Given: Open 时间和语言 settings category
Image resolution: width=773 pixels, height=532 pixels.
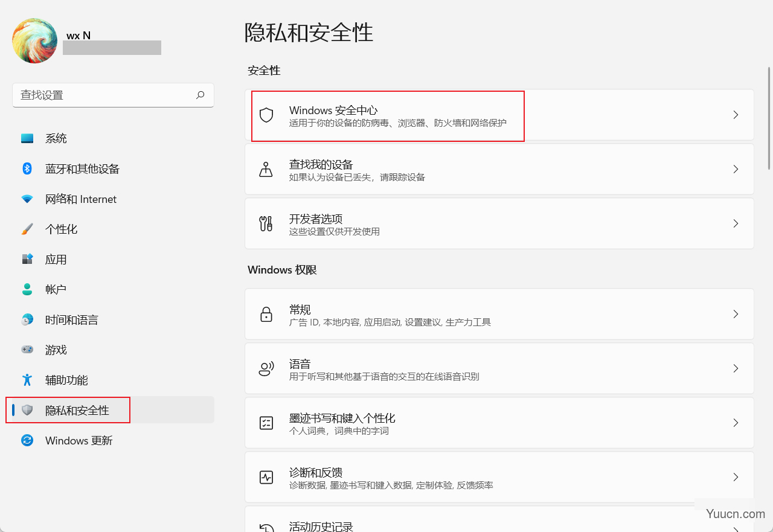Looking at the screenshot, I should tap(113, 319).
